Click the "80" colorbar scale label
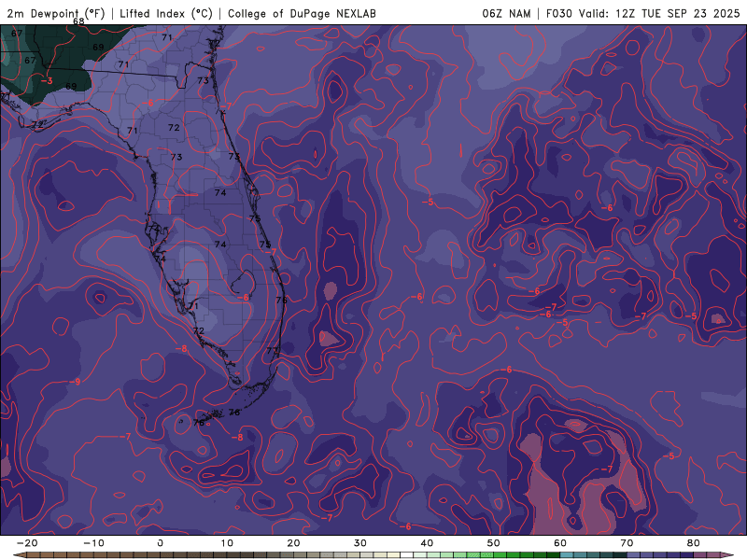 tap(693, 543)
